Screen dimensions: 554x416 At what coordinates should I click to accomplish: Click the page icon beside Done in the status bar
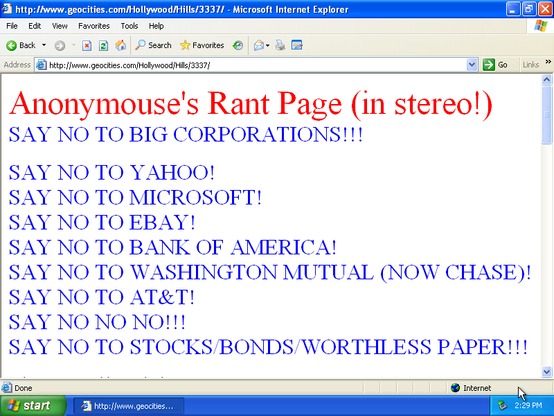[6, 388]
